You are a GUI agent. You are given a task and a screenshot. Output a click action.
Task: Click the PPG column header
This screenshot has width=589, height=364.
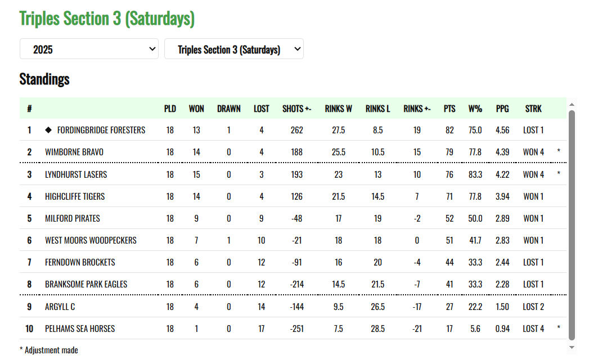[x=502, y=109]
